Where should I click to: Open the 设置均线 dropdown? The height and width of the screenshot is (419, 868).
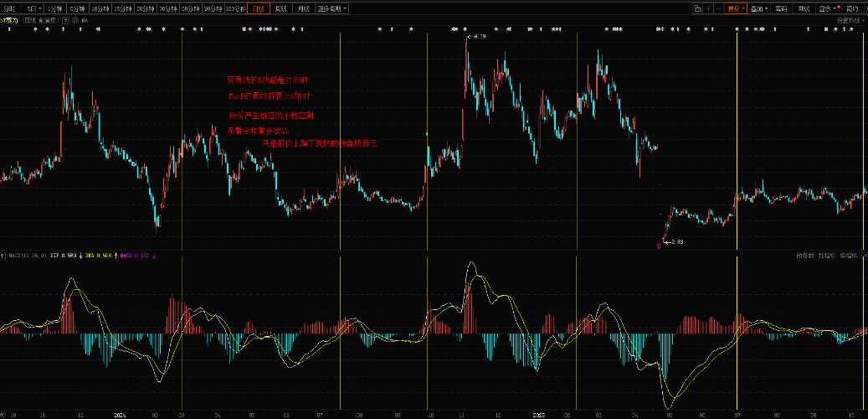click(x=852, y=20)
